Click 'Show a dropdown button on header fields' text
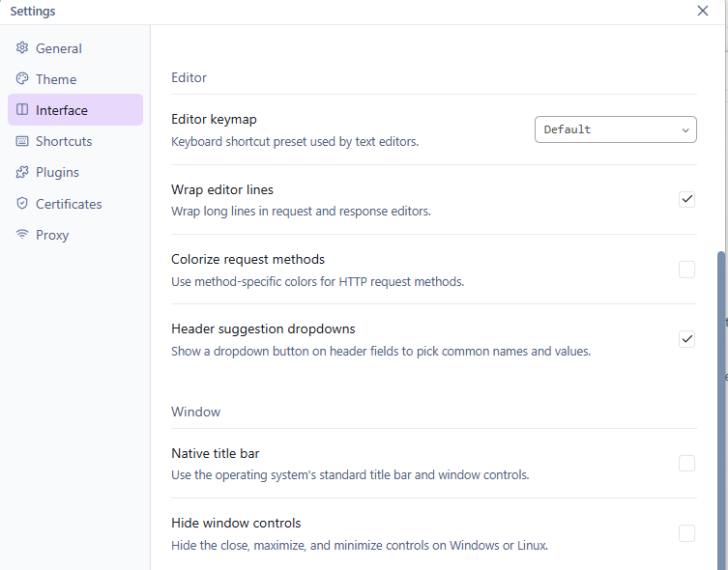 tap(381, 351)
